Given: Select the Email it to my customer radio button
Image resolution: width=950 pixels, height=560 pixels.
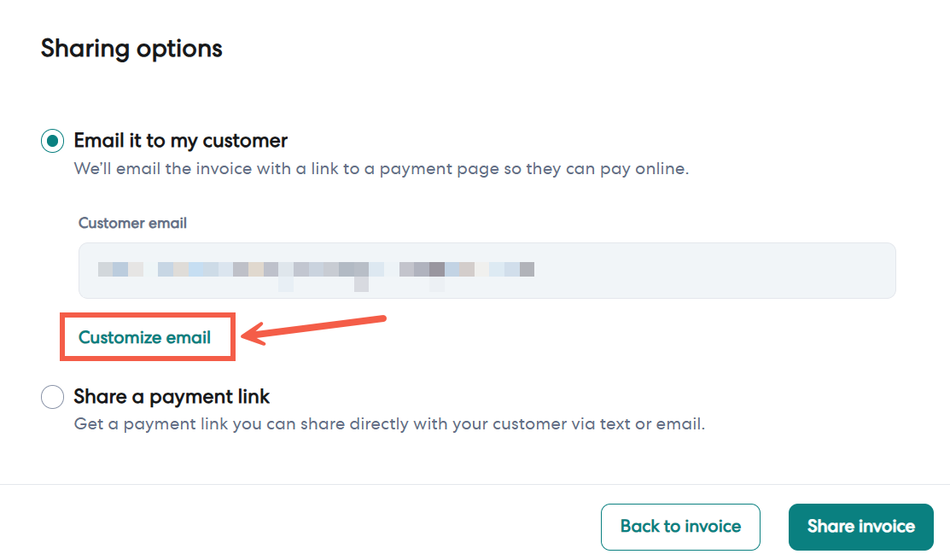Looking at the screenshot, I should click(x=52, y=141).
